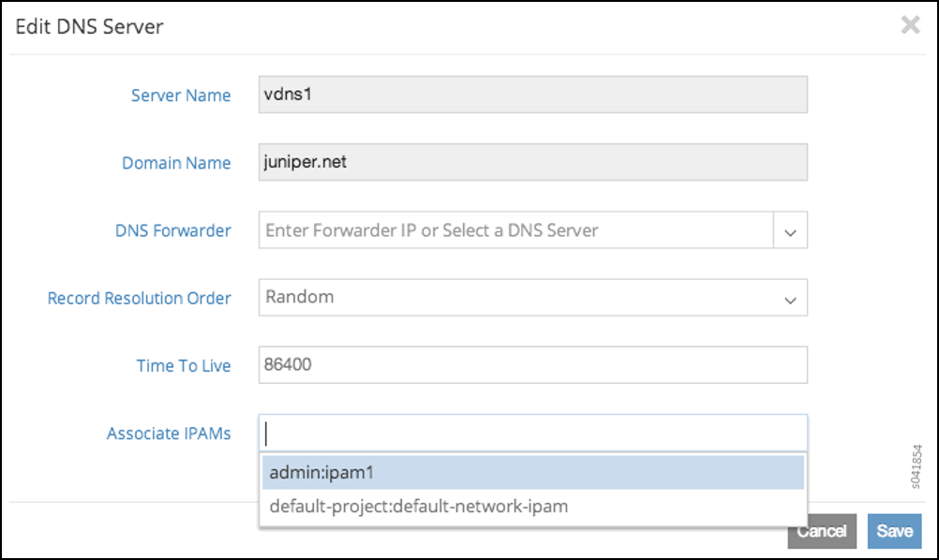Click the Associate IPAMs label
939x560 pixels.
click(x=169, y=434)
